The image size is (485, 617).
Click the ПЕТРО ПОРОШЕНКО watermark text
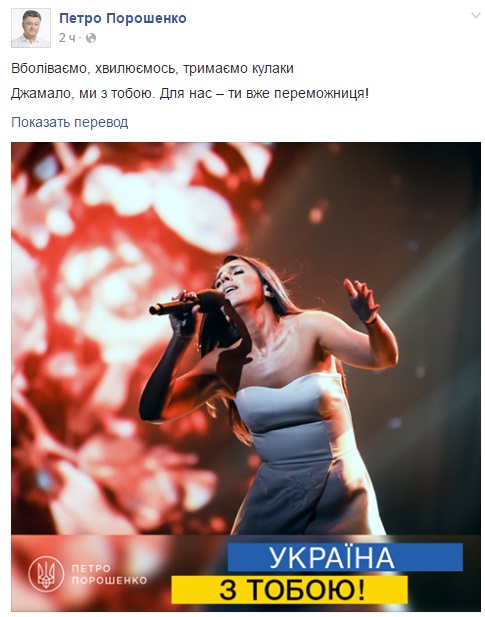109,575
